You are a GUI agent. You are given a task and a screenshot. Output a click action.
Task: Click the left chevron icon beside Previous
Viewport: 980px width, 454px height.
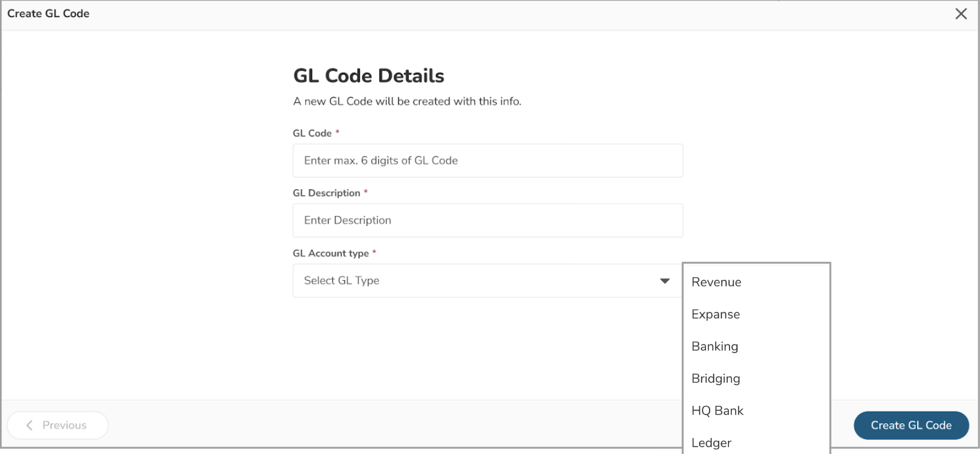(x=30, y=425)
